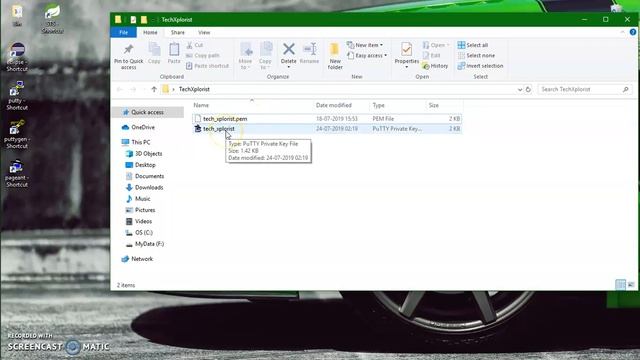
Task: Open Network in sidebar
Action: (142, 259)
